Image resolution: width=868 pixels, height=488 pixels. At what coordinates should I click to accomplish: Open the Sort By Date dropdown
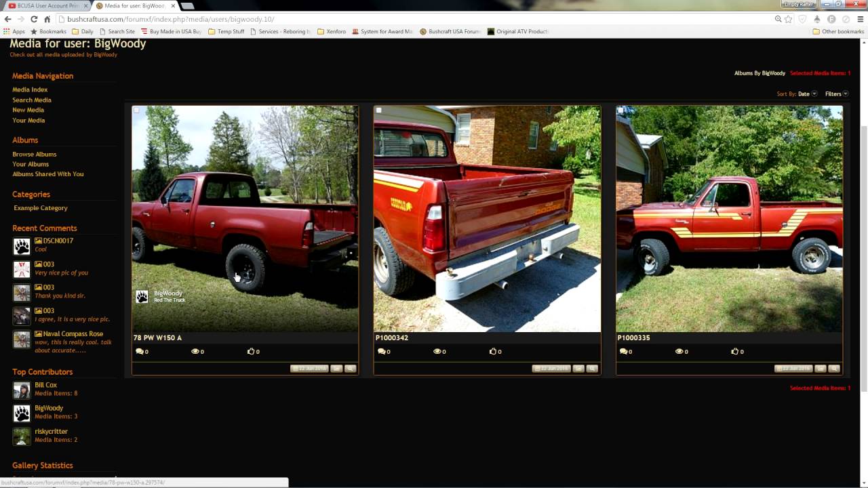click(807, 94)
